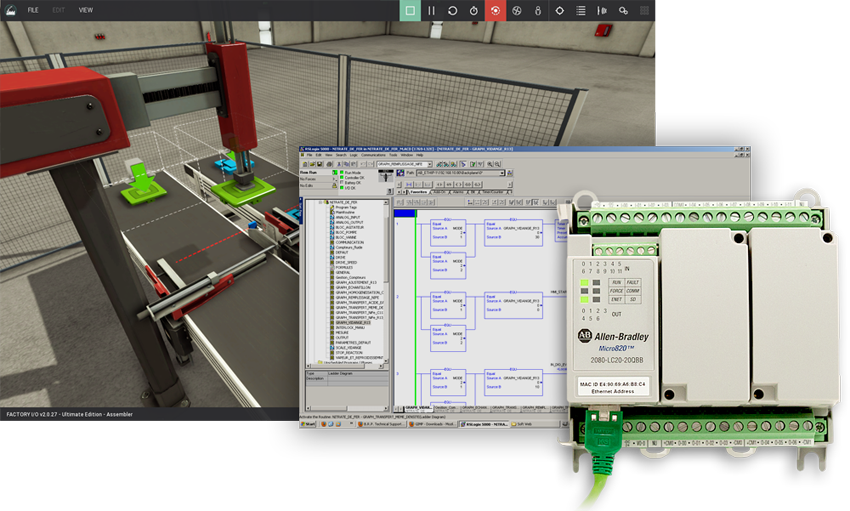The height and width of the screenshot is (511, 850).
Task: Click the Windows Start button
Action: point(308,424)
